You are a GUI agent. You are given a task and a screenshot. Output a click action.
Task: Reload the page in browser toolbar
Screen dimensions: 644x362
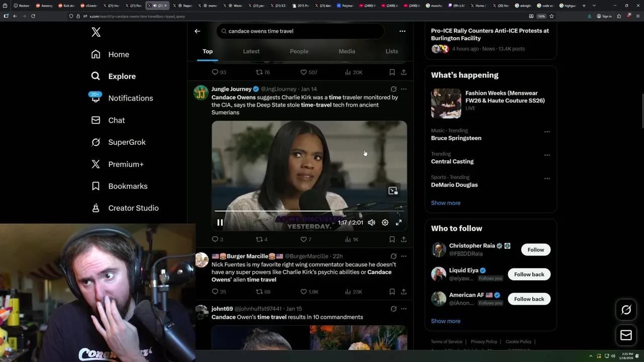pos(33,16)
